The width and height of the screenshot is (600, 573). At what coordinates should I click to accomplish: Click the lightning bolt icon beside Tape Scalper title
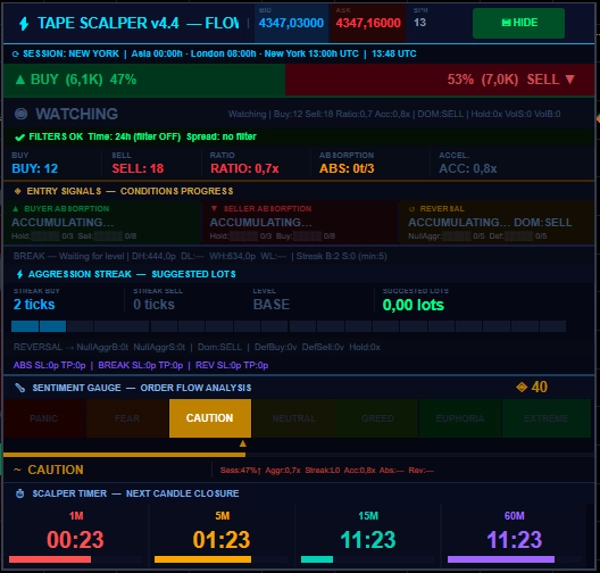tap(24, 23)
